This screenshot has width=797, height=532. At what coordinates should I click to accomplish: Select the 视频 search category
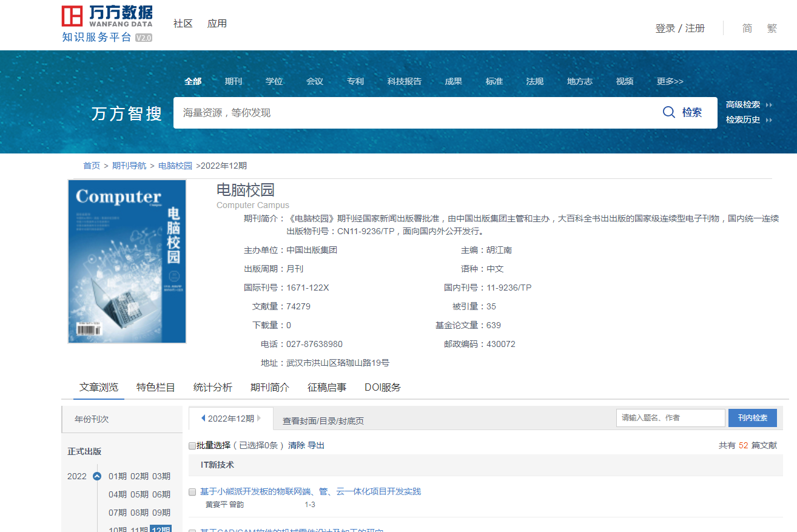[x=625, y=81]
